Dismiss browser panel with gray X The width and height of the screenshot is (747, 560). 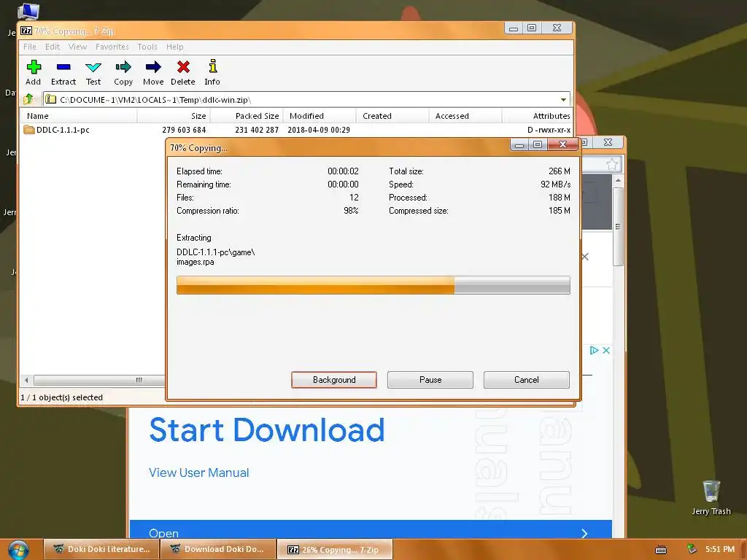coord(586,257)
